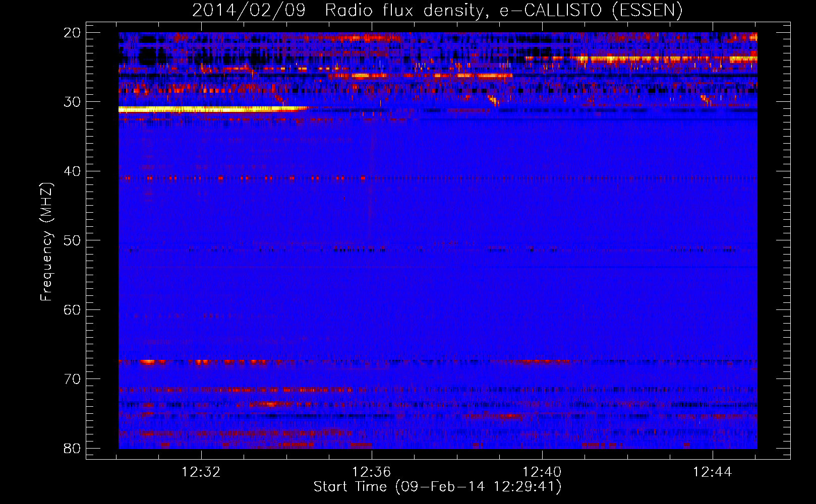Screen dimensions: 816x504
Task: Click the 12:32 time tick label
Action: click(201, 472)
